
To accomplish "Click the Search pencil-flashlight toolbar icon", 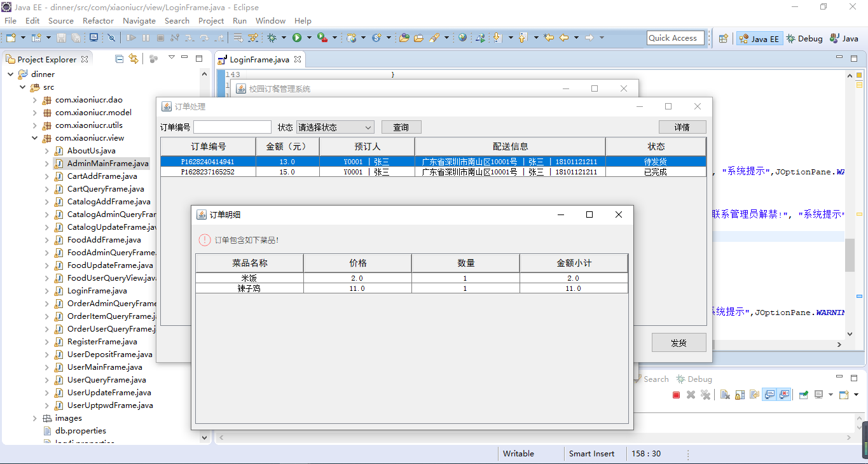I will [x=434, y=38].
